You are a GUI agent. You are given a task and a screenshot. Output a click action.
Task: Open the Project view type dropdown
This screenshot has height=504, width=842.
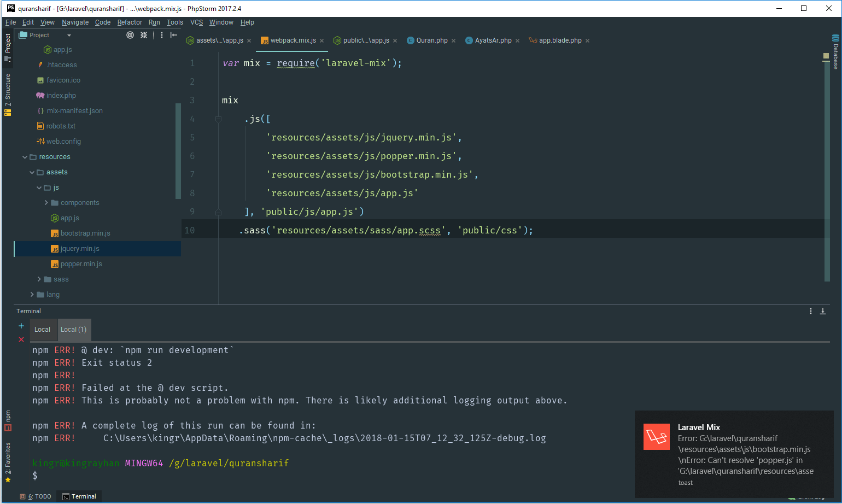(x=69, y=34)
